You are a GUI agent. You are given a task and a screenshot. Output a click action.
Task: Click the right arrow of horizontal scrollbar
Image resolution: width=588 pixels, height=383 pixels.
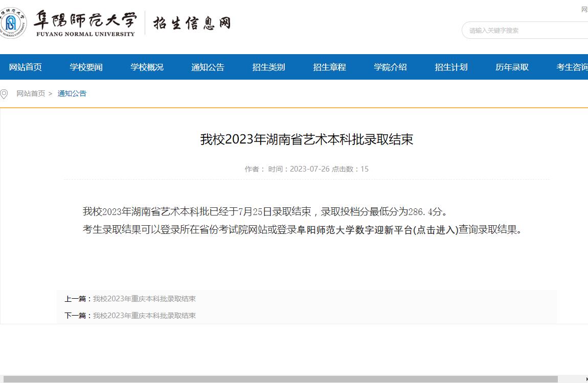[586, 379]
